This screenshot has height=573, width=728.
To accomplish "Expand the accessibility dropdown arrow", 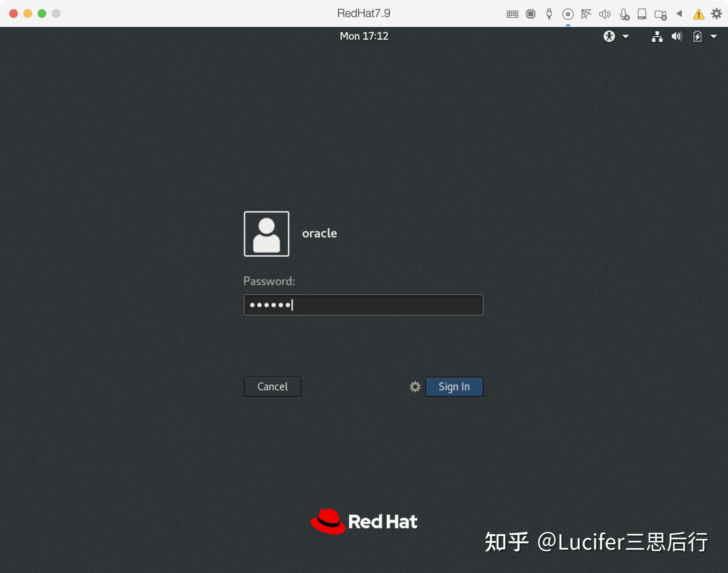I will click(626, 36).
